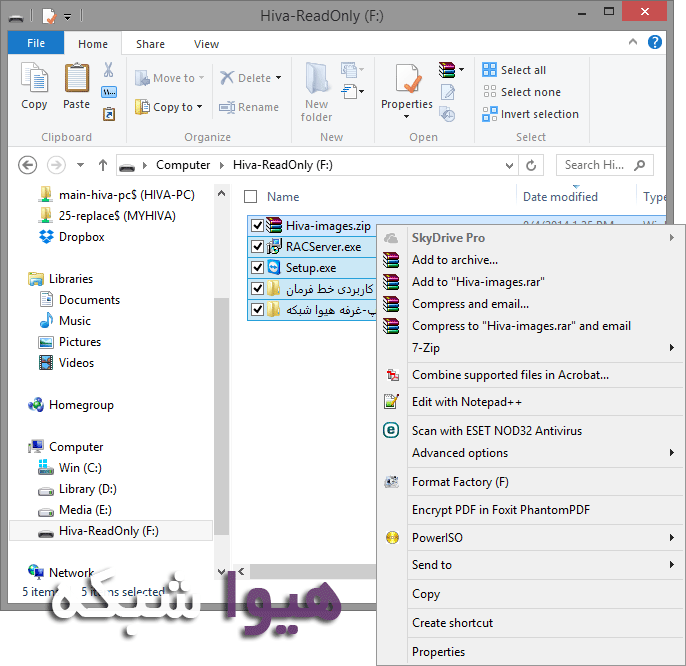This screenshot has width=686, height=666.
Task: Uncheck the Hiva-images.zip checkbox
Action: click(x=257, y=225)
